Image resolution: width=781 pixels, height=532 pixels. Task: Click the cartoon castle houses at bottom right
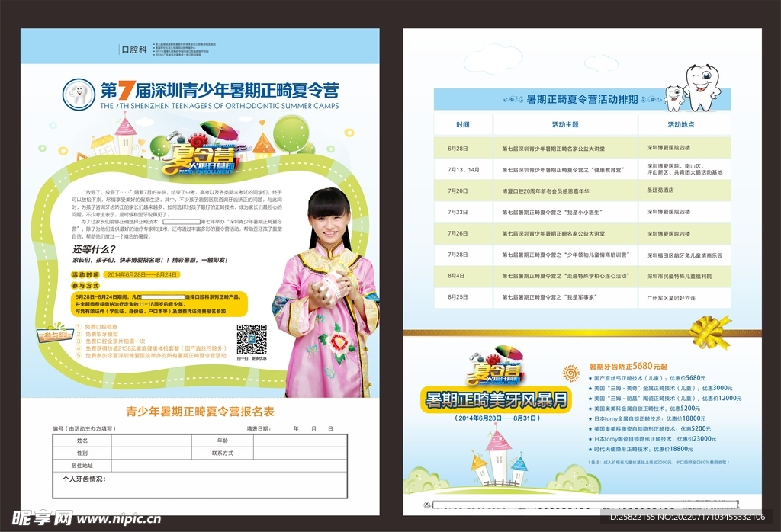pyautogui.click(x=499, y=458)
